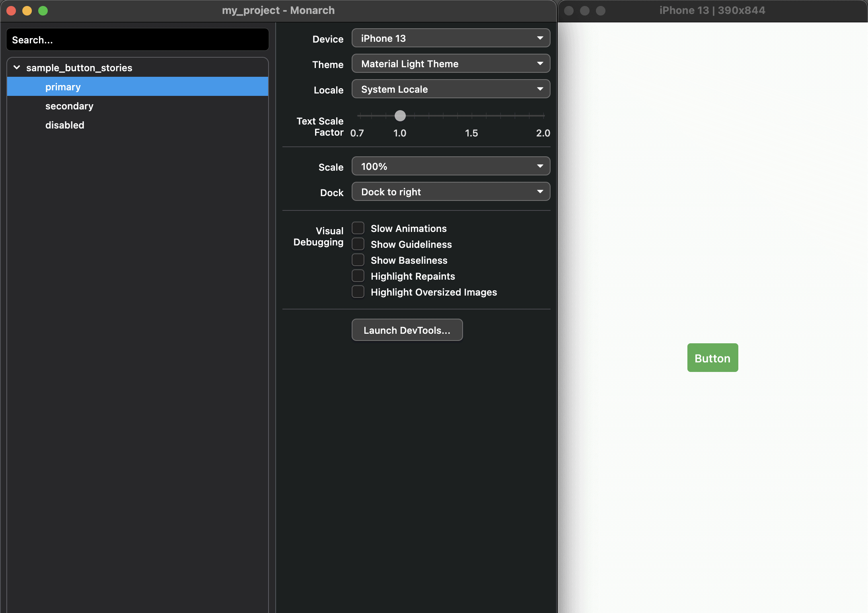Click the iPhone 13 preview window title bar
Screen dimensions: 868x613
712,10
